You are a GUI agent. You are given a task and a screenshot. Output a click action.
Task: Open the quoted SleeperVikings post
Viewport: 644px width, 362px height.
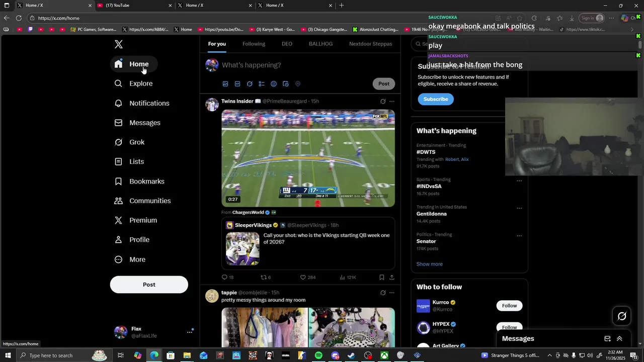(308, 243)
